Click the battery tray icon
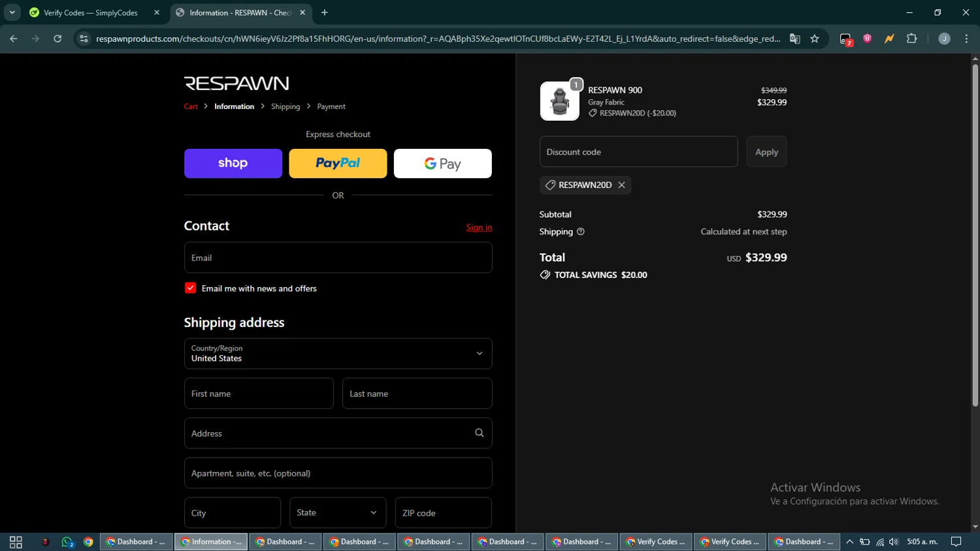The height and width of the screenshot is (551, 980). point(865,542)
